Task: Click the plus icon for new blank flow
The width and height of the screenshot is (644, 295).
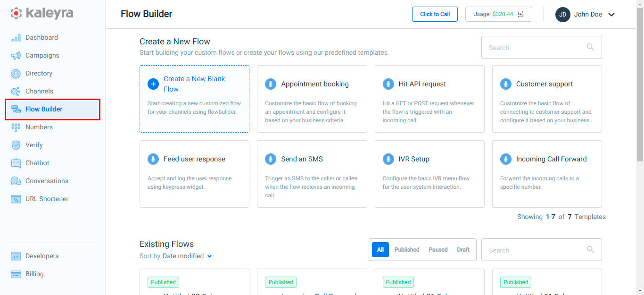Action: point(153,84)
